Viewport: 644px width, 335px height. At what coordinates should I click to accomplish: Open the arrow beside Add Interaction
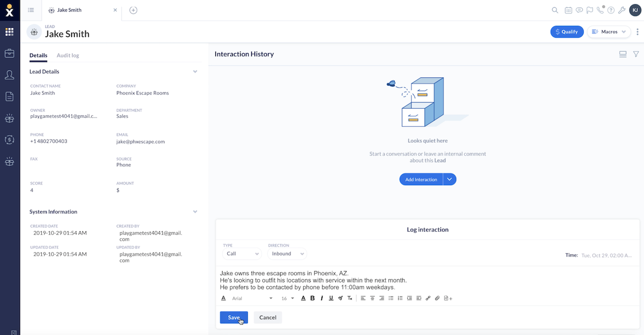[x=449, y=179]
